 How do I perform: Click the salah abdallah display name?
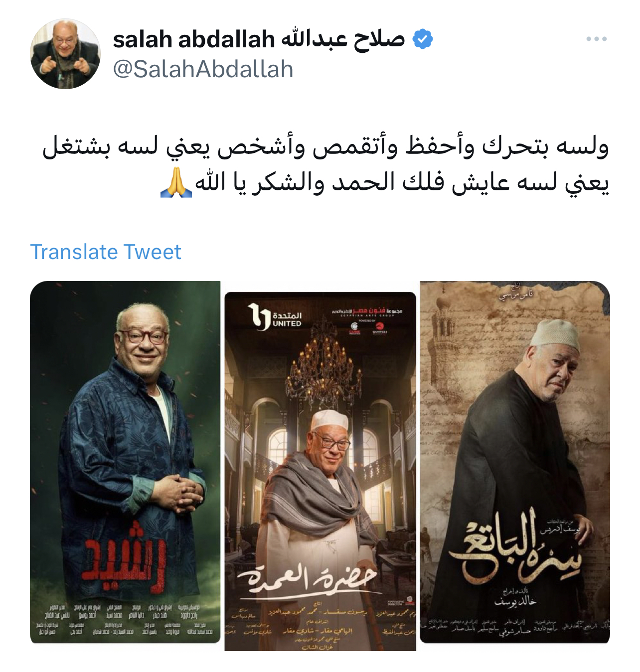(x=259, y=39)
